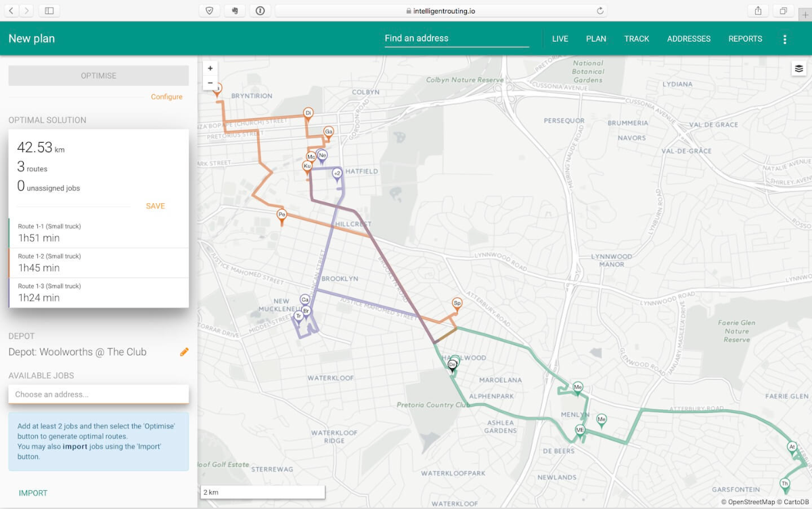Click the map layers icon

click(799, 68)
